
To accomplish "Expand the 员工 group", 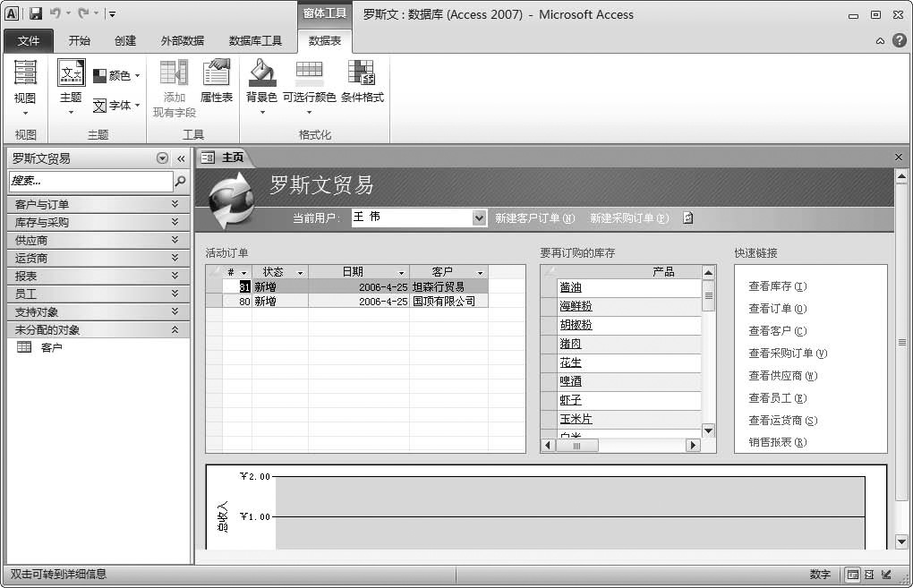I will 98,294.
